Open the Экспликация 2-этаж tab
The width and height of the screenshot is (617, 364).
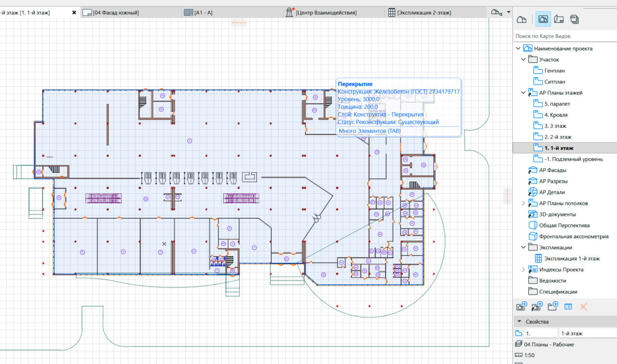pyautogui.click(x=423, y=13)
